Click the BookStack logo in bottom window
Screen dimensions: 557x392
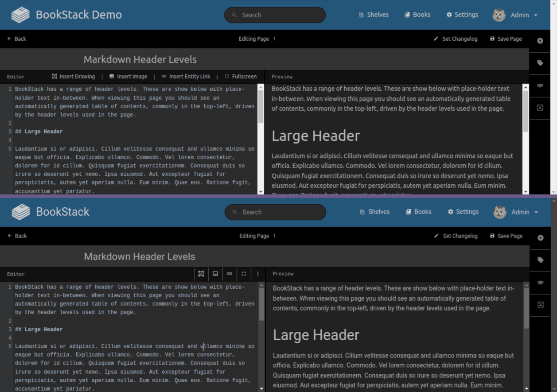50,212
